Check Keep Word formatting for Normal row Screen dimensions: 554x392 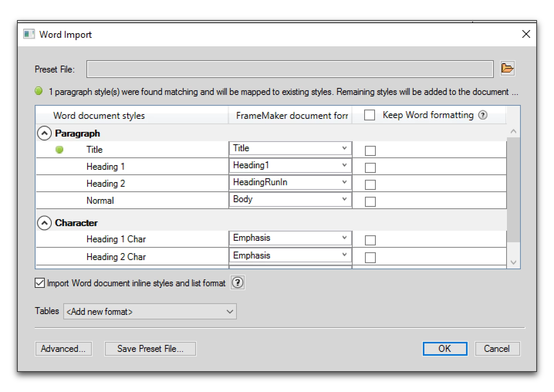click(370, 201)
